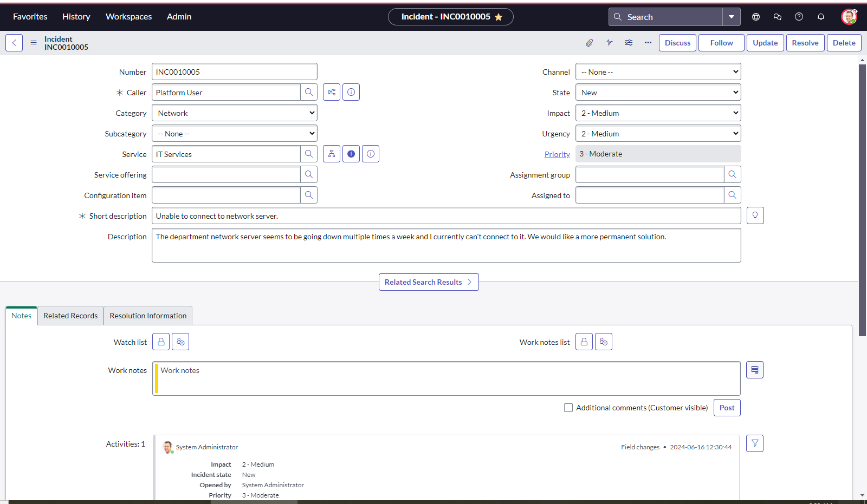Click the personalize form icon on the toolbar
The width and height of the screenshot is (867, 504).
pos(629,43)
